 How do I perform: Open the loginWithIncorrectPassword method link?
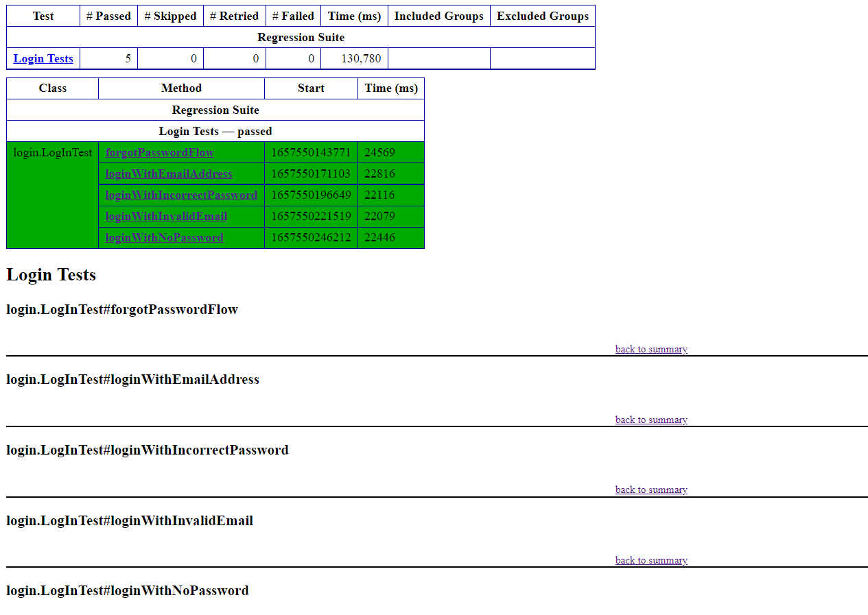click(181, 195)
